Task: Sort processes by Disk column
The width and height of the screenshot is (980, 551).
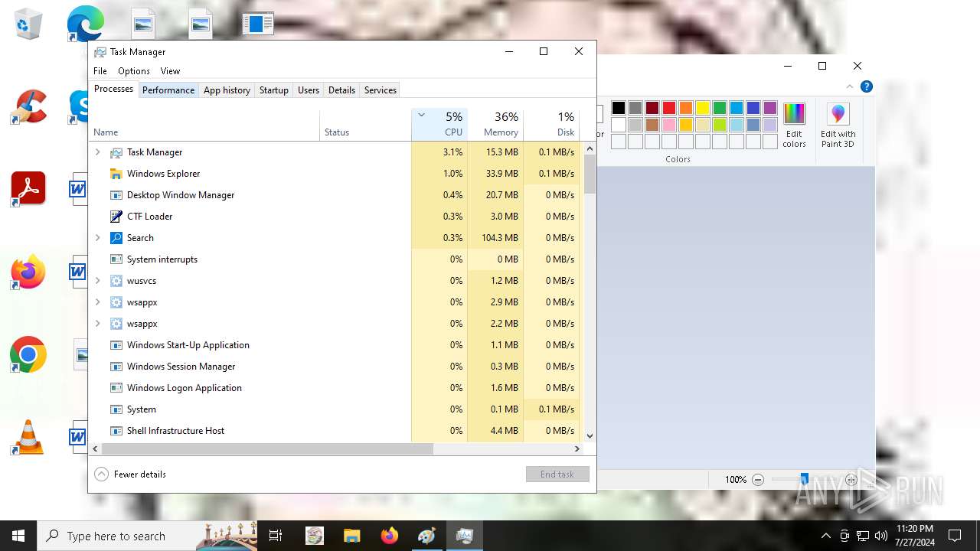Action: (551, 125)
